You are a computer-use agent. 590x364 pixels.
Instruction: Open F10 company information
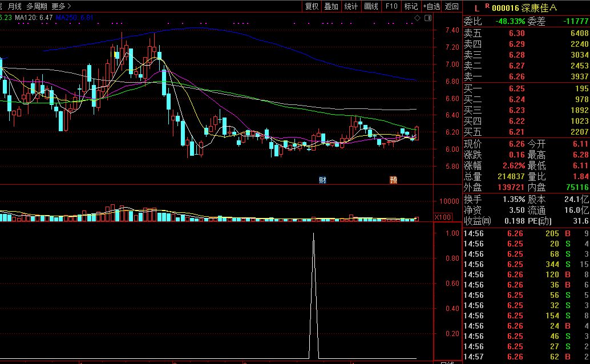pyautogui.click(x=391, y=6)
